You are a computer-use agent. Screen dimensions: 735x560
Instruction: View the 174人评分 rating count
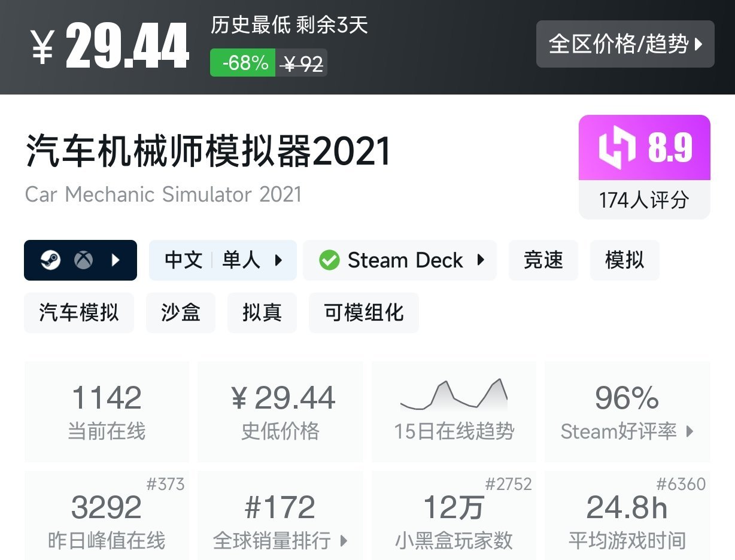[x=645, y=200]
